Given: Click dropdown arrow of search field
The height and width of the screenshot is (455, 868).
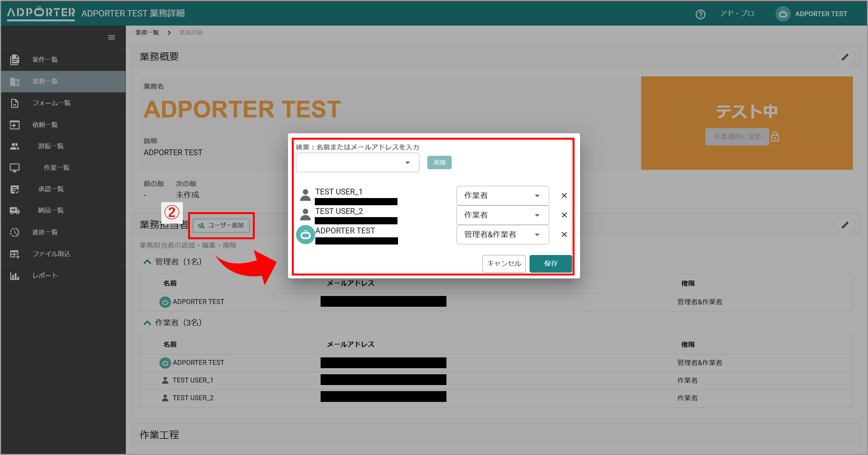Looking at the screenshot, I should pos(407,163).
